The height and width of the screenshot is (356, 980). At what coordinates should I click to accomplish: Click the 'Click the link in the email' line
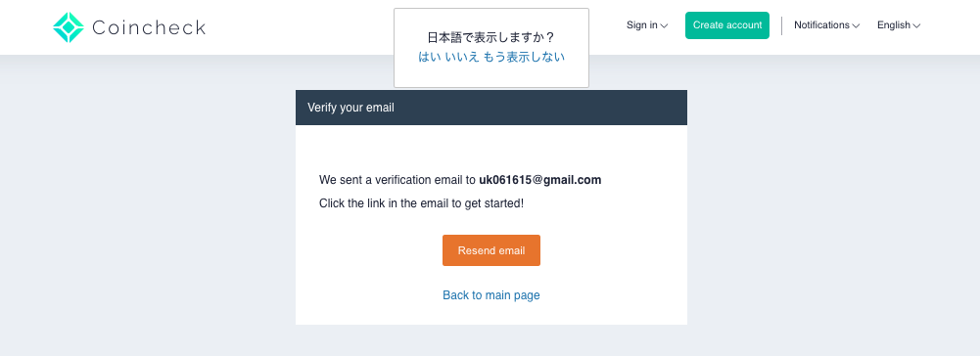pyautogui.click(x=421, y=203)
